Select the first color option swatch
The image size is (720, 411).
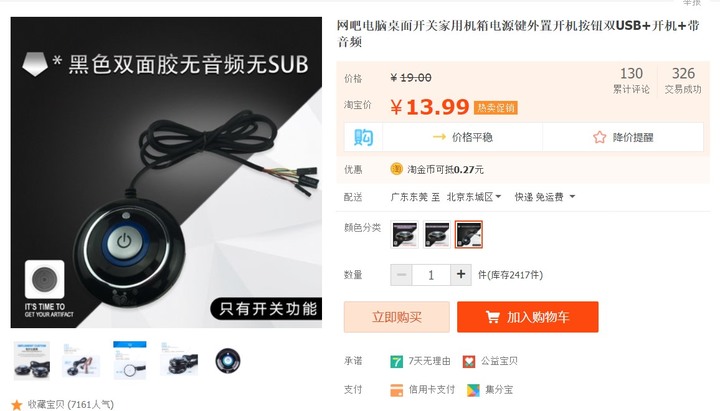405,234
